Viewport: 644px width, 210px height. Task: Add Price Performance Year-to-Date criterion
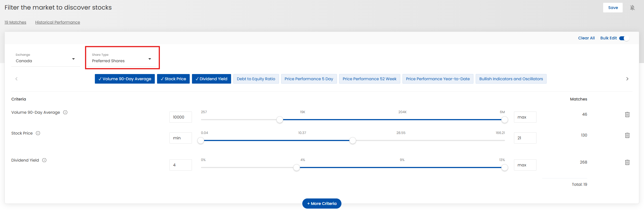[x=438, y=79]
